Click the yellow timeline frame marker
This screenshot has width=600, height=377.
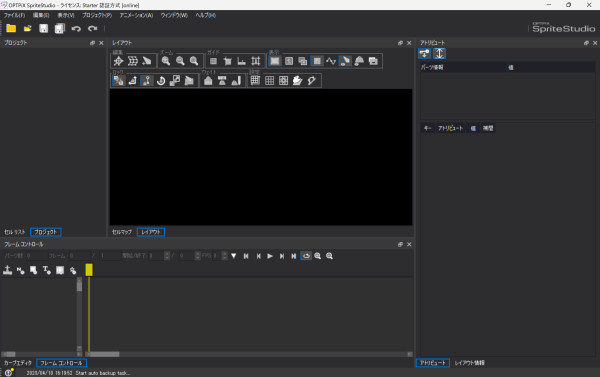pyautogui.click(x=89, y=270)
